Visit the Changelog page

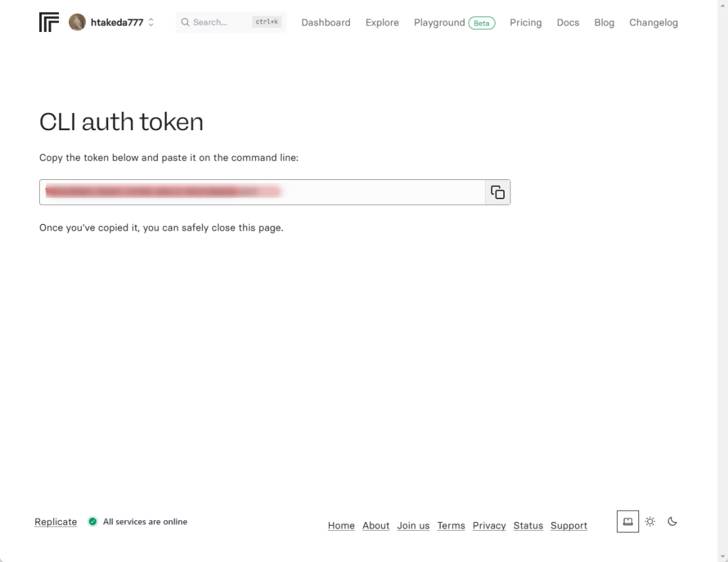[x=653, y=22]
